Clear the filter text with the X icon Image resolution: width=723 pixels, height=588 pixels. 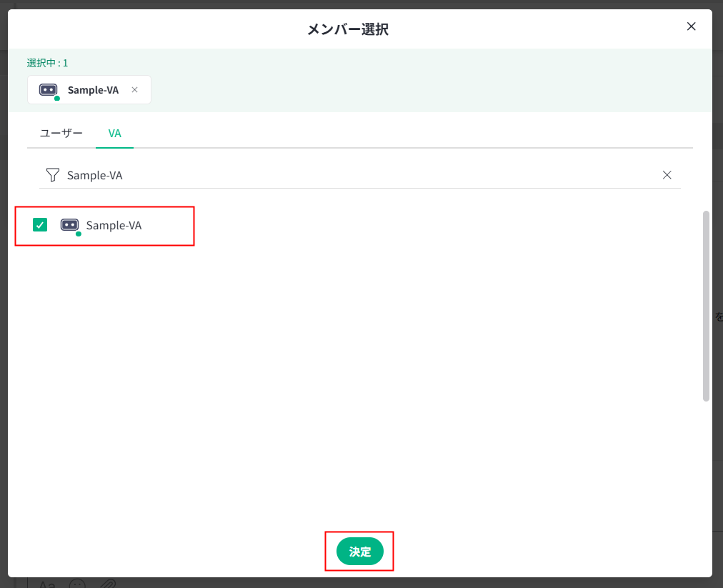[x=667, y=175]
